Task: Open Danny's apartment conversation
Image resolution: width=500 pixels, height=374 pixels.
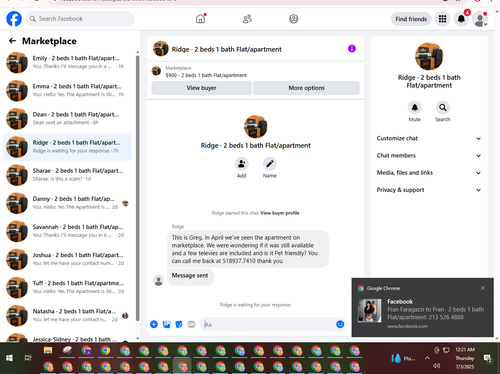Action: [67, 203]
